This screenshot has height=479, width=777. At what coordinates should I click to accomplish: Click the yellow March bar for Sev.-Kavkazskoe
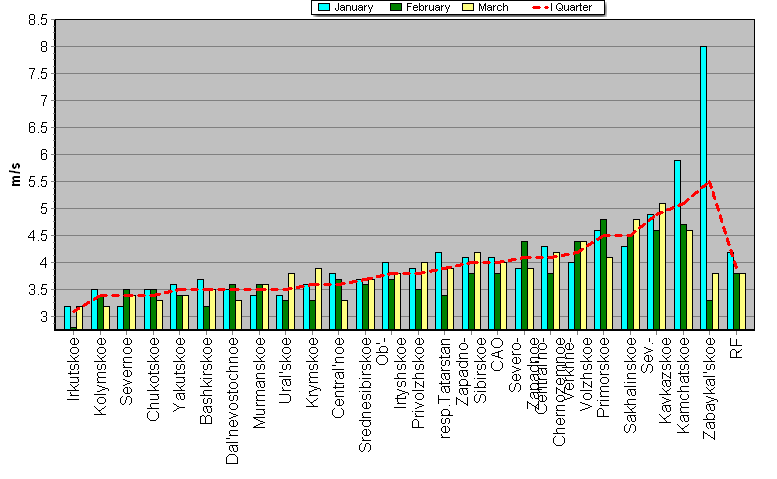click(x=663, y=266)
